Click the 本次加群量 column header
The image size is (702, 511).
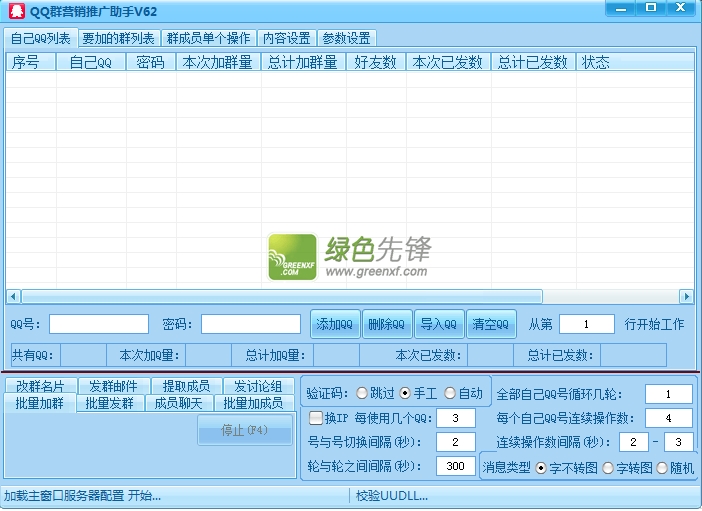[218, 62]
